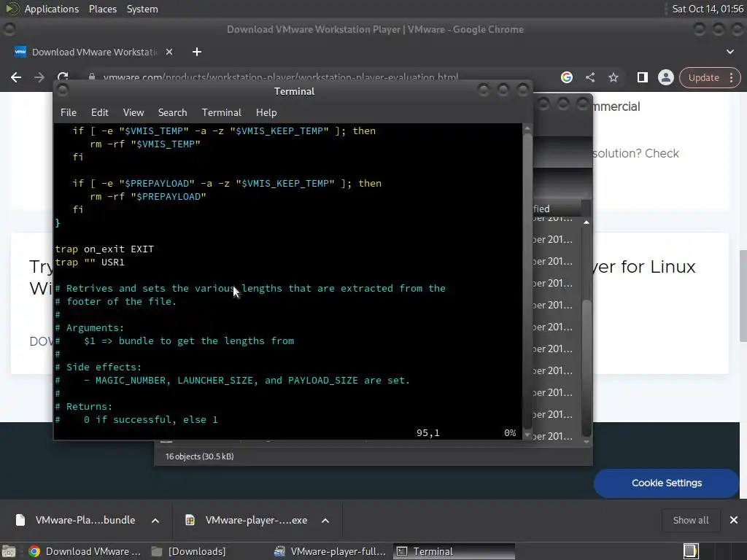Screen dimensions: 747x560
Task: Open the Terminal Help menu
Action: pyautogui.click(x=266, y=112)
